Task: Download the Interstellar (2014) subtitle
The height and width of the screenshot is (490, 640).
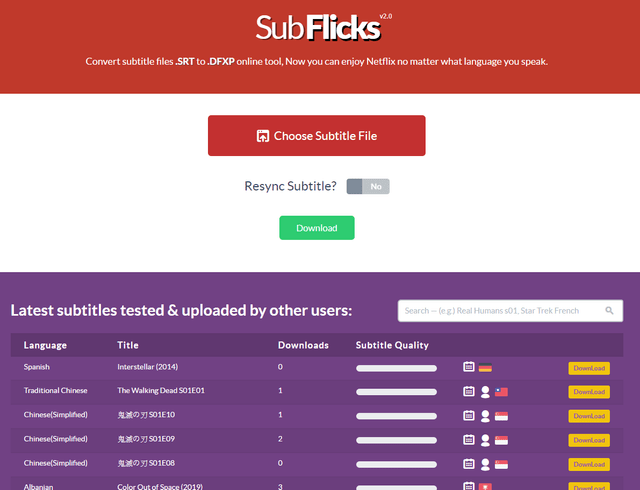Action: [589, 368]
